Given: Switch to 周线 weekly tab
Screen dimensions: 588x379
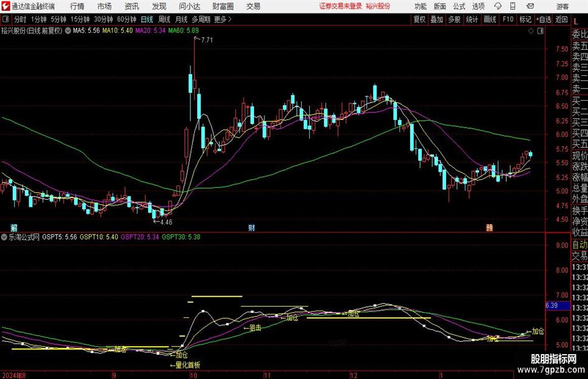Looking at the screenshot, I should pos(164,19).
